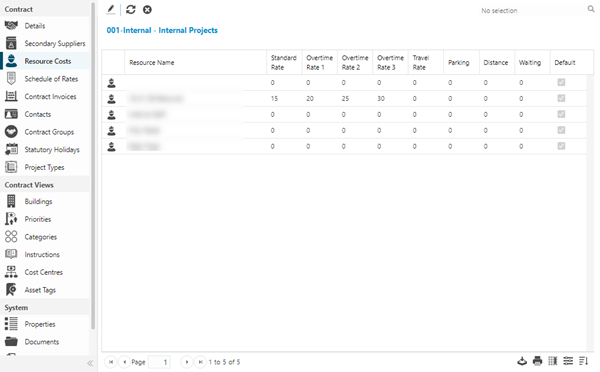Click the Parking column header
This screenshot has height=372, width=600.
coord(461,62)
